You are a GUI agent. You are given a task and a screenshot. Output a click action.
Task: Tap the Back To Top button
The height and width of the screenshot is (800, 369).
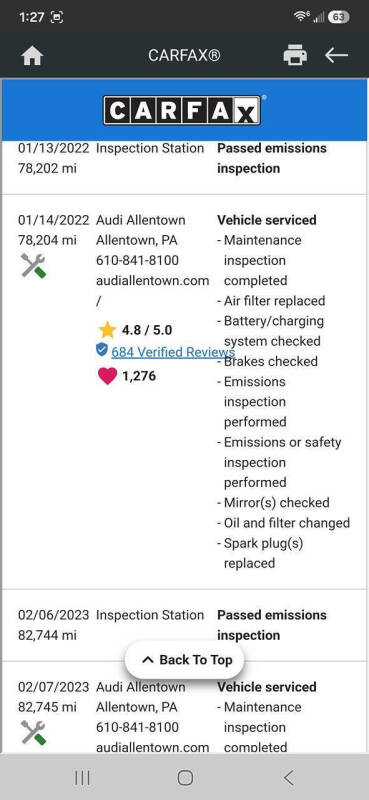point(185,660)
